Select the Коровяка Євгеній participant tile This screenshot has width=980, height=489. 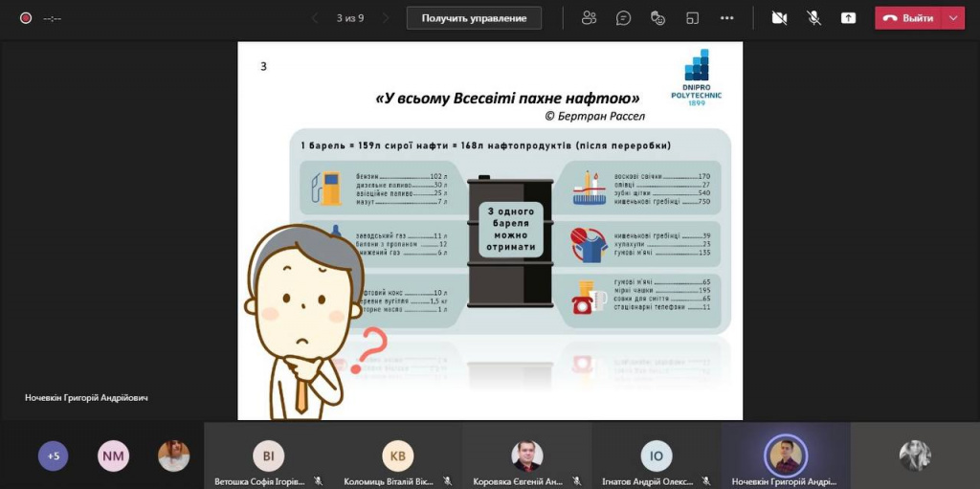click(x=527, y=456)
